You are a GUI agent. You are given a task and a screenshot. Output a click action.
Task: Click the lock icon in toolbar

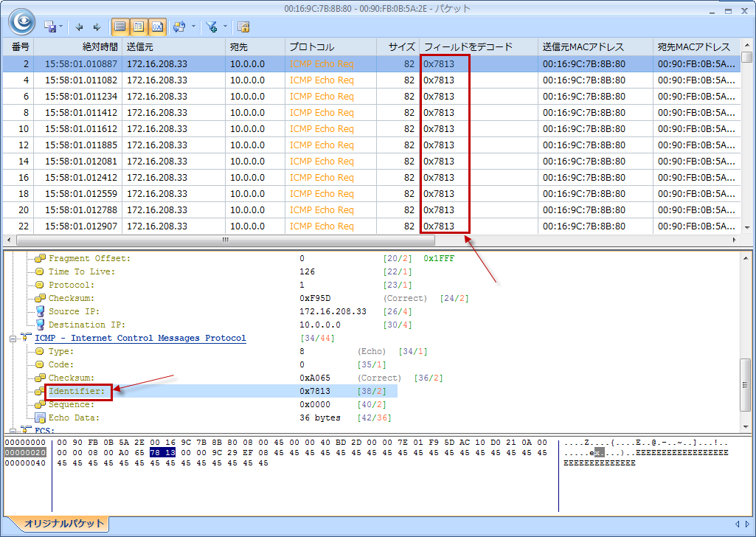pos(243,27)
